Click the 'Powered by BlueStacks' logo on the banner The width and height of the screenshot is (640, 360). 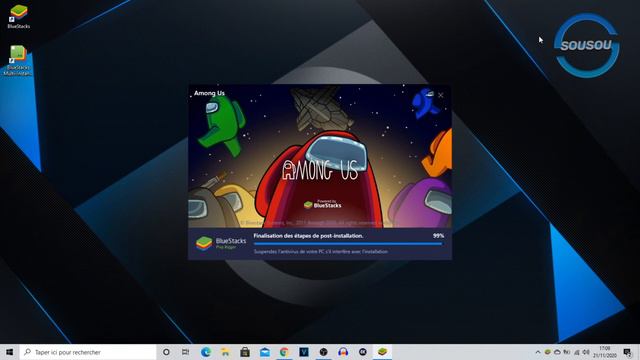(x=323, y=204)
